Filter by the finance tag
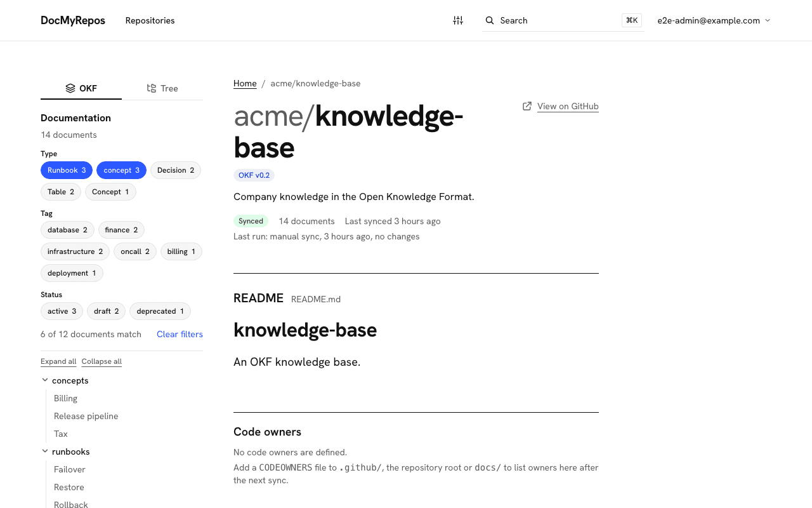 click(x=121, y=230)
